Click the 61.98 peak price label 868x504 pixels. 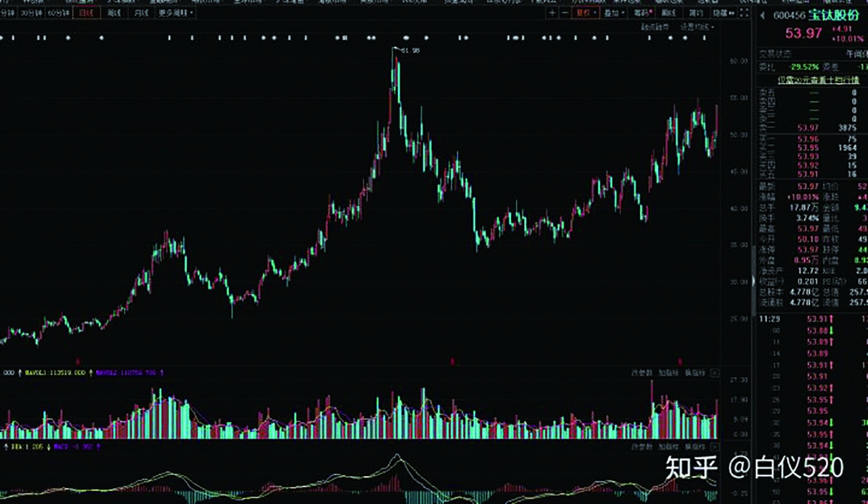point(410,51)
